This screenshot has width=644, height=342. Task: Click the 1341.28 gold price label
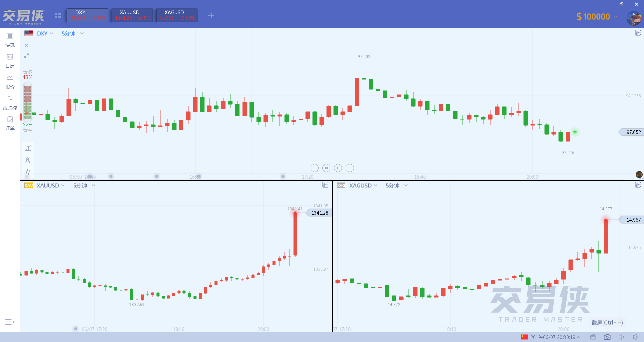(x=319, y=213)
